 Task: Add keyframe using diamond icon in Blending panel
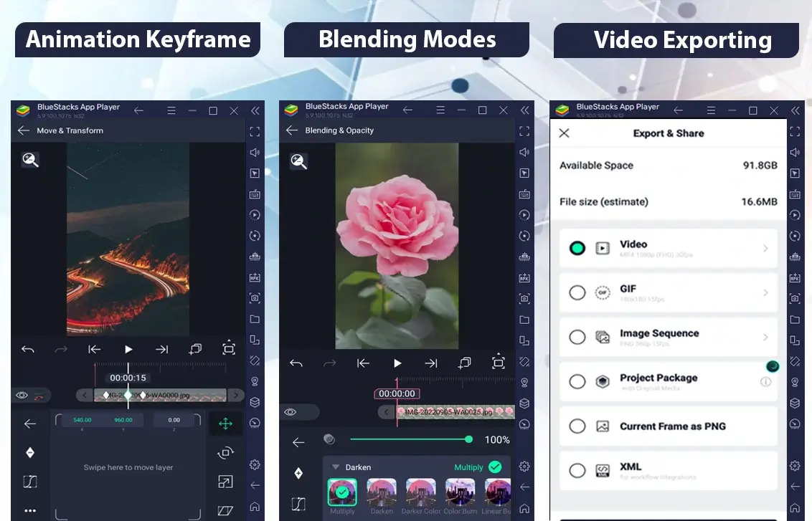pyautogui.click(x=298, y=473)
